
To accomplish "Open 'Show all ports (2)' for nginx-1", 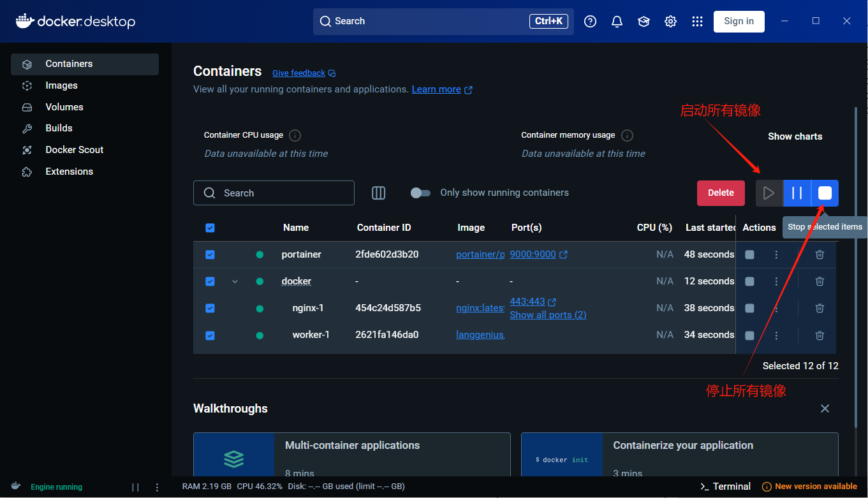I will pos(548,314).
